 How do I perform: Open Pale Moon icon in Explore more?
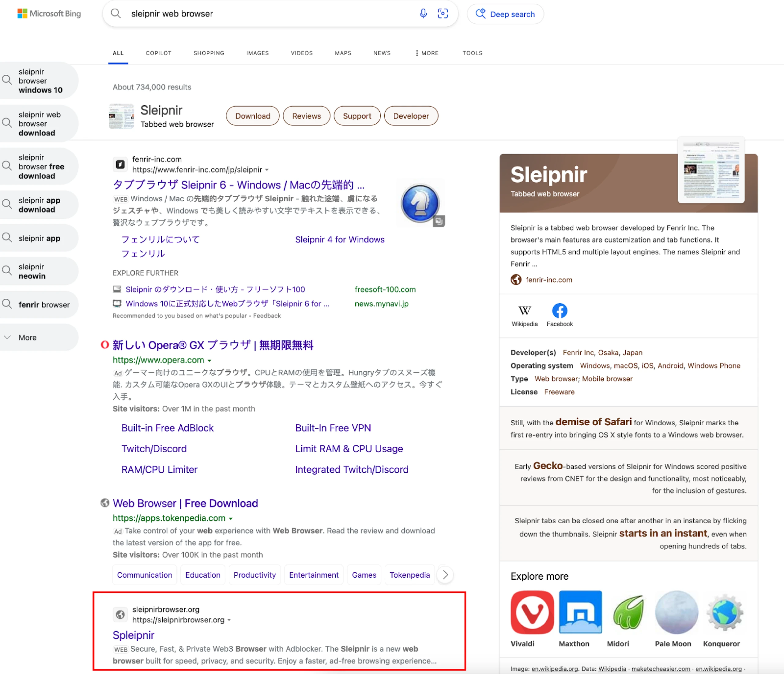click(677, 612)
